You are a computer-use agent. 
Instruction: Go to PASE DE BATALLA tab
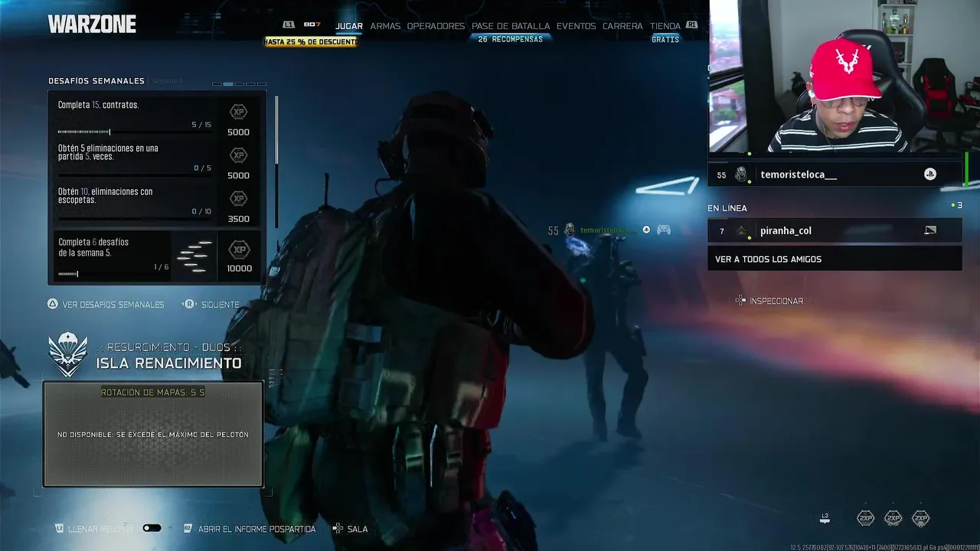point(511,26)
